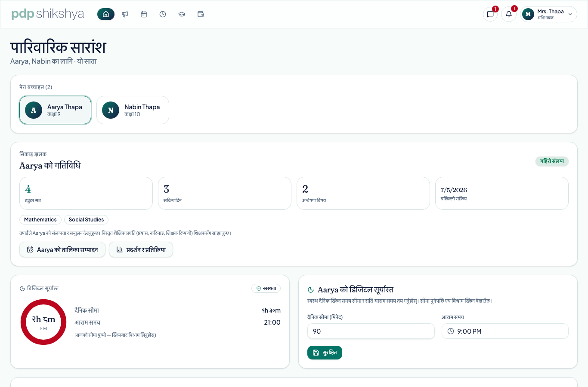
Task: Click the गहिरो संलग्न badge
Action: (552, 161)
